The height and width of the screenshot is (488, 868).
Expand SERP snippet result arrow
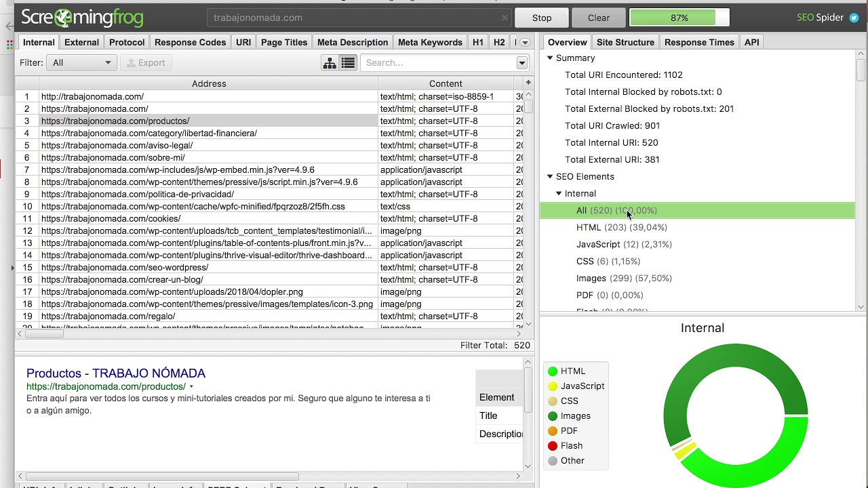[x=191, y=387]
